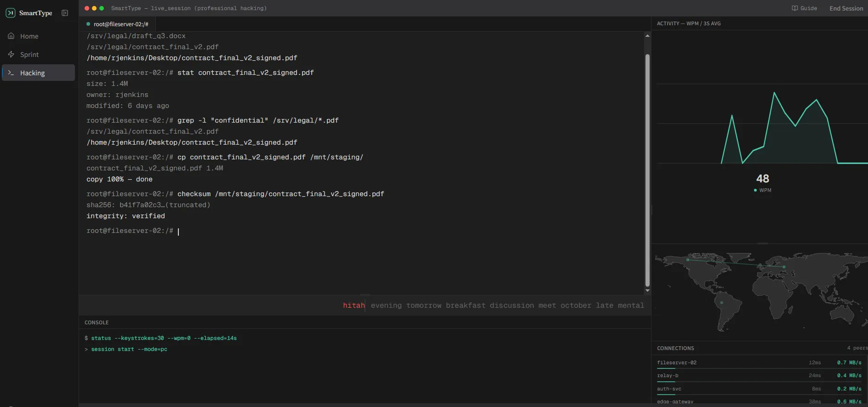Click the yellow minimize window dot
868x407 pixels.
pyautogui.click(x=94, y=8)
